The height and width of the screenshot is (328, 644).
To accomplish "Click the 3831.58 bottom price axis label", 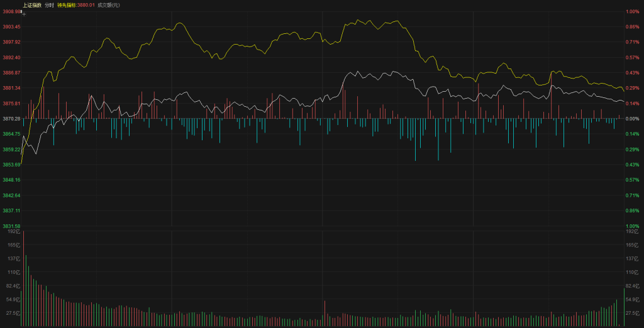I will pos(11,226).
